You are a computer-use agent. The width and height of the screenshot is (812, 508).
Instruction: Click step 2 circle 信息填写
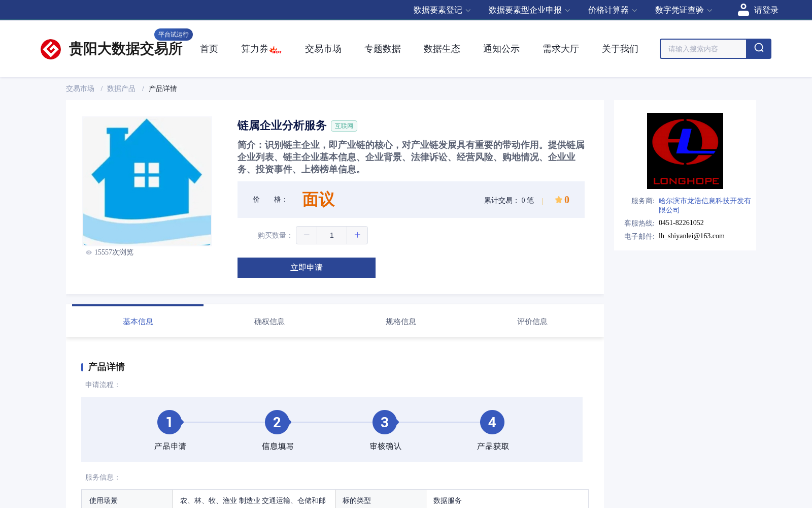pyautogui.click(x=277, y=422)
